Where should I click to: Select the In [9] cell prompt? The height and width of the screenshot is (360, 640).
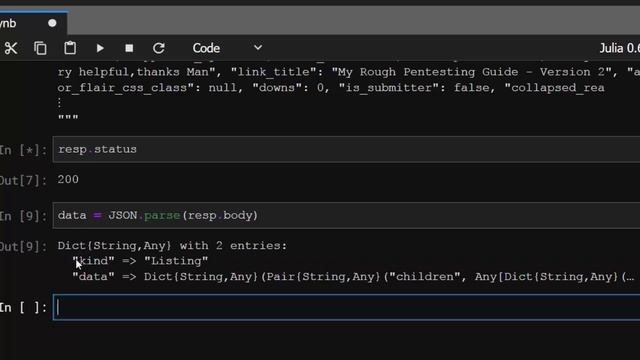23,216
